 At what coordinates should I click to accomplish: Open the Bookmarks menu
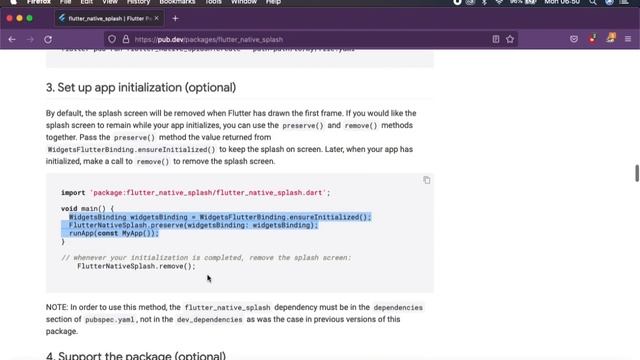pyautogui.click(x=177, y=2)
